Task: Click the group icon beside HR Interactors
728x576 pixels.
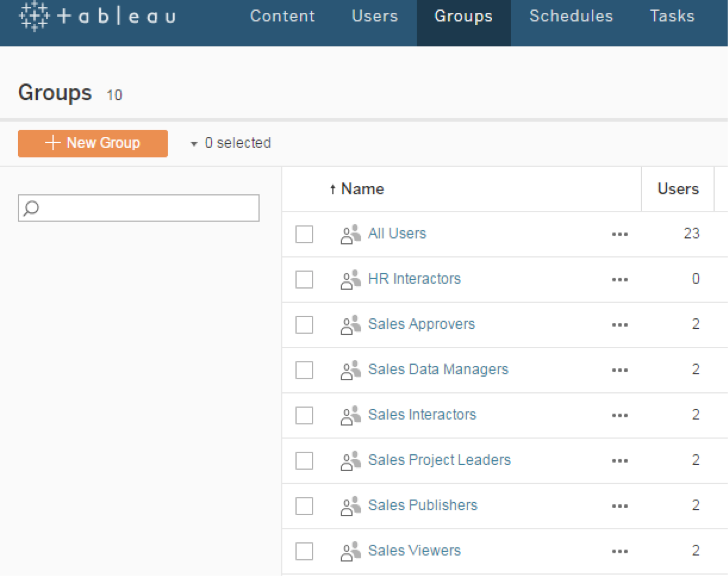Action: 350,279
